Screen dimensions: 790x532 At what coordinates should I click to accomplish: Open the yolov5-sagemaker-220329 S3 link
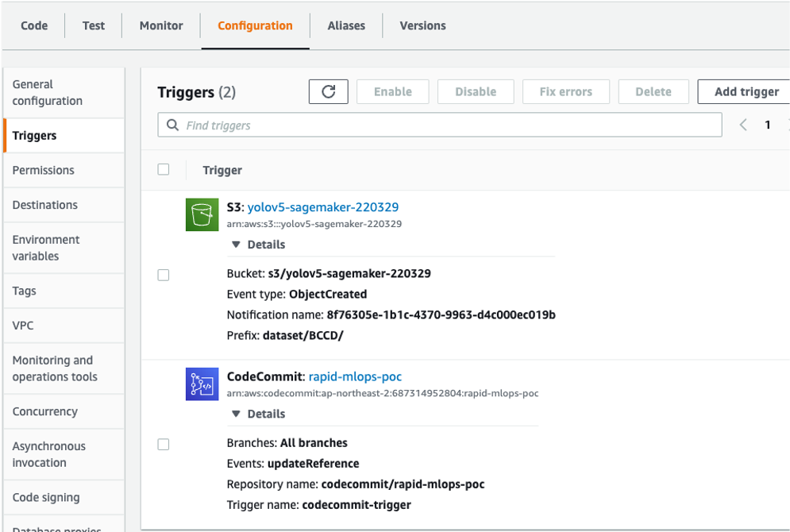coord(323,207)
